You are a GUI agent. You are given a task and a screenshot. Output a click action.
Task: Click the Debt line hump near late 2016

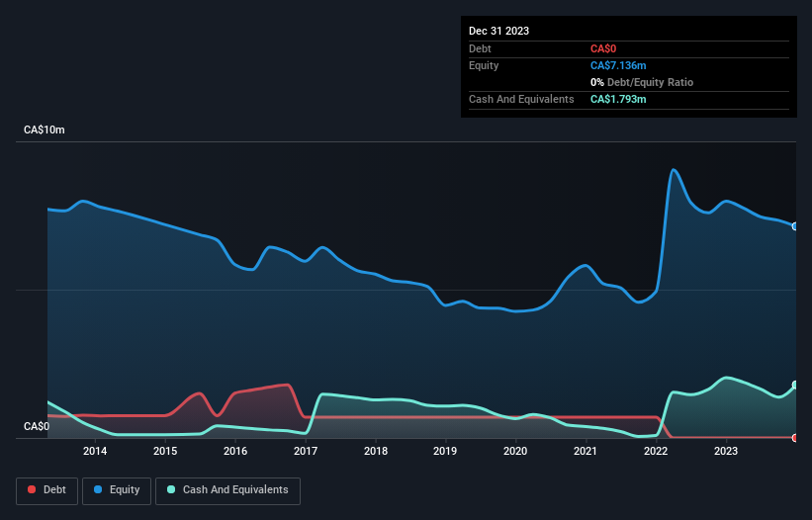(x=287, y=385)
